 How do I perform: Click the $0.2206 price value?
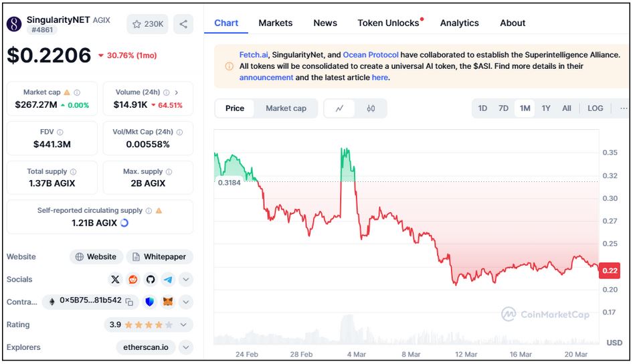[49, 56]
